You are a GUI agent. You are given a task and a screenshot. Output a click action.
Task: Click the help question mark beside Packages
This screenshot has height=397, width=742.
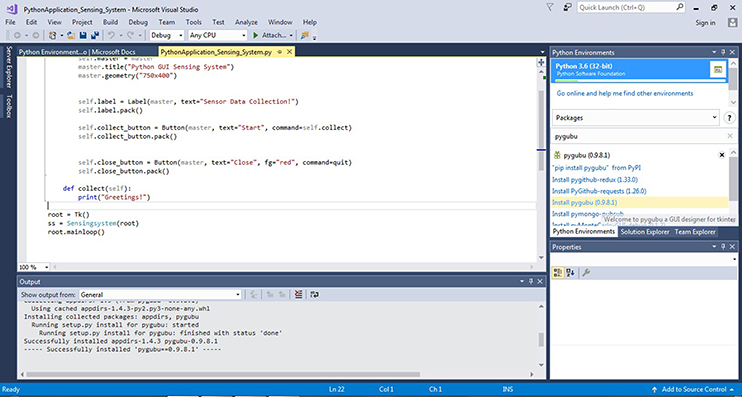pyautogui.click(x=729, y=118)
